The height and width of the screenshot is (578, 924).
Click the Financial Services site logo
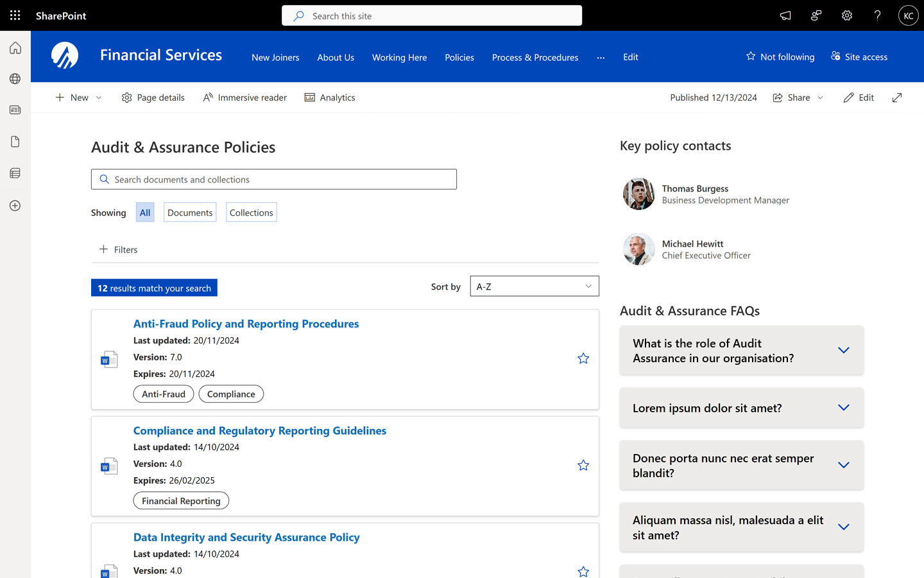point(65,56)
